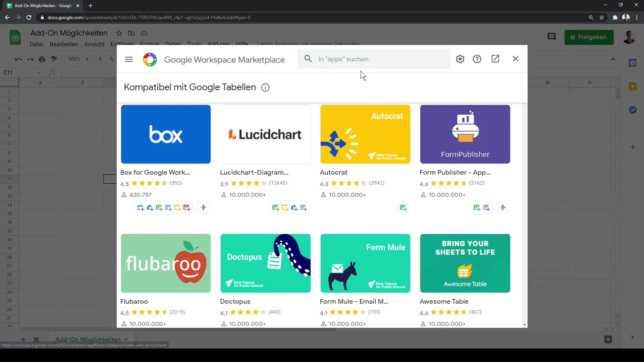Click the redo toolbar icon
644x362 pixels.
click(30, 59)
